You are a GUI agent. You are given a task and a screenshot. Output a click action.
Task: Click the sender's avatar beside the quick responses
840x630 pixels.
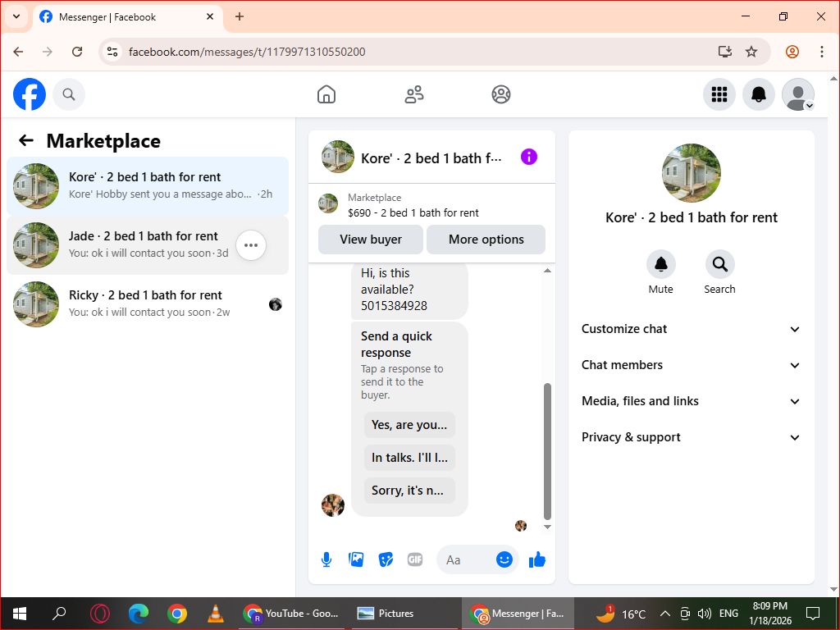coord(333,505)
